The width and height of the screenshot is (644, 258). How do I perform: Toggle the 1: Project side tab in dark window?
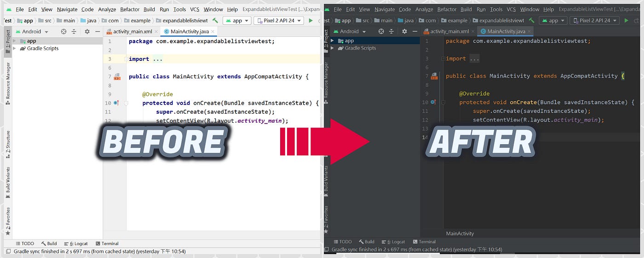point(326,41)
